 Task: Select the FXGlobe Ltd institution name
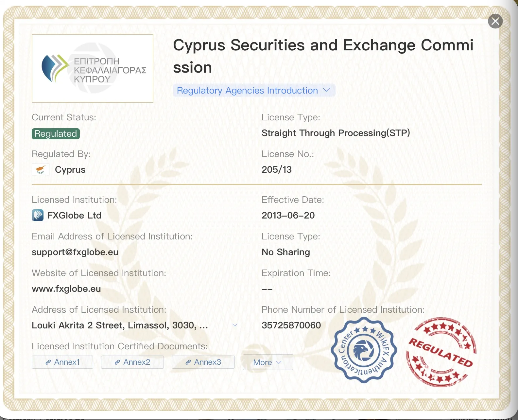[x=75, y=215]
